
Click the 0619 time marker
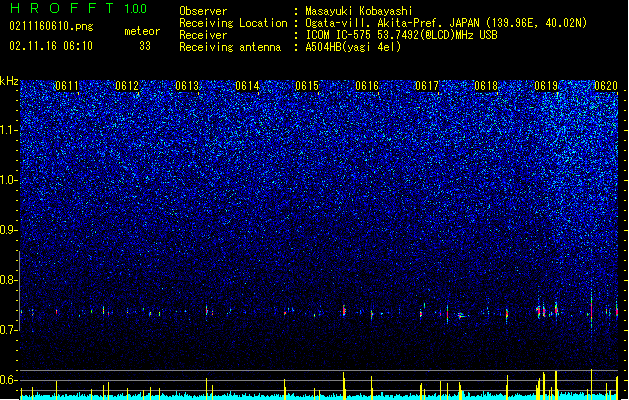(x=546, y=86)
